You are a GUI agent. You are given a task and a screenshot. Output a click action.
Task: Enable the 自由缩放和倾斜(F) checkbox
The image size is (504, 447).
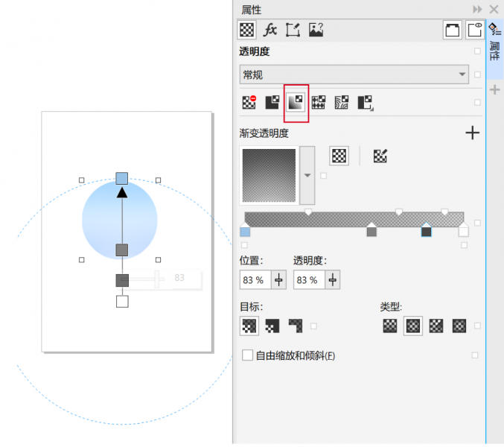[x=247, y=355]
